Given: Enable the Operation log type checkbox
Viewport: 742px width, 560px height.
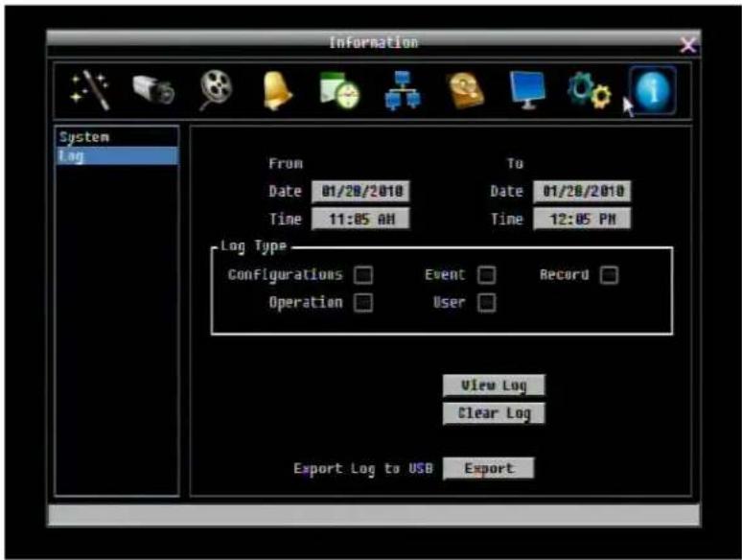Looking at the screenshot, I should tap(363, 302).
